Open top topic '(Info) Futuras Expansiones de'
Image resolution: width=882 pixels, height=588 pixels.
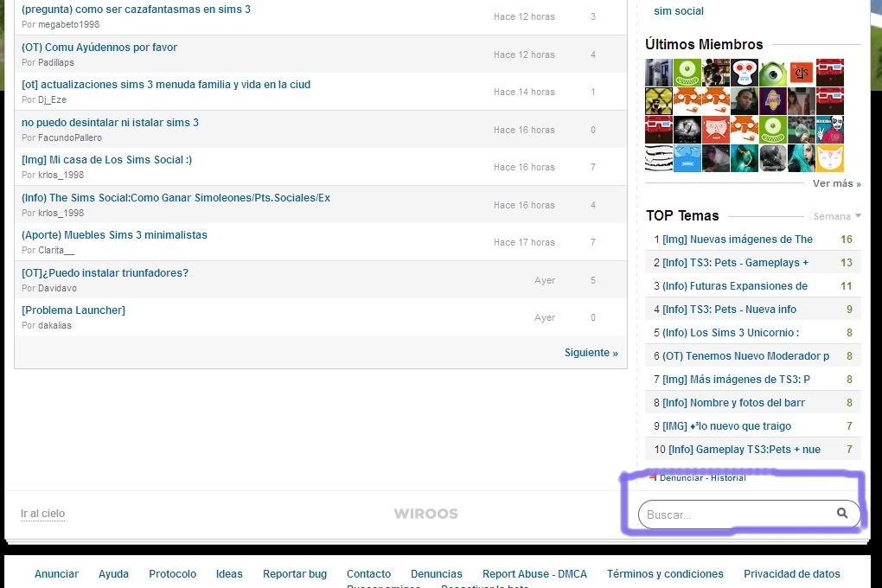coord(735,286)
